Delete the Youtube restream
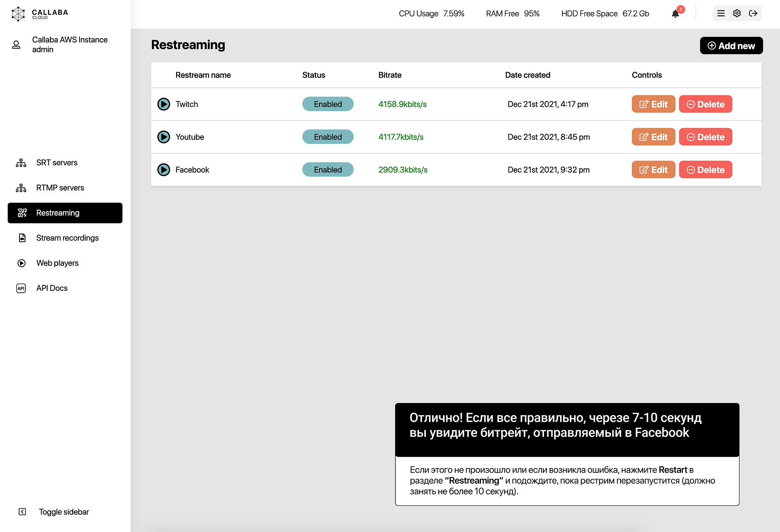The width and height of the screenshot is (780, 532). click(706, 137)
